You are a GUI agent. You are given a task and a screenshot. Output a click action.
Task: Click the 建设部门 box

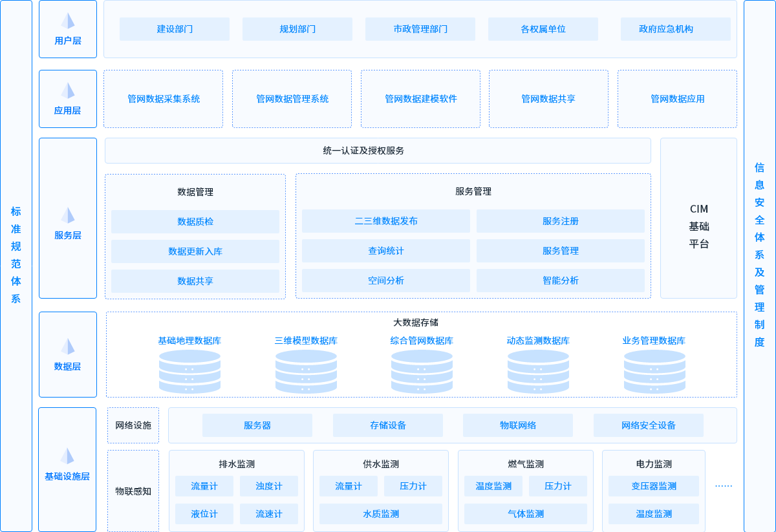(175, 29)
